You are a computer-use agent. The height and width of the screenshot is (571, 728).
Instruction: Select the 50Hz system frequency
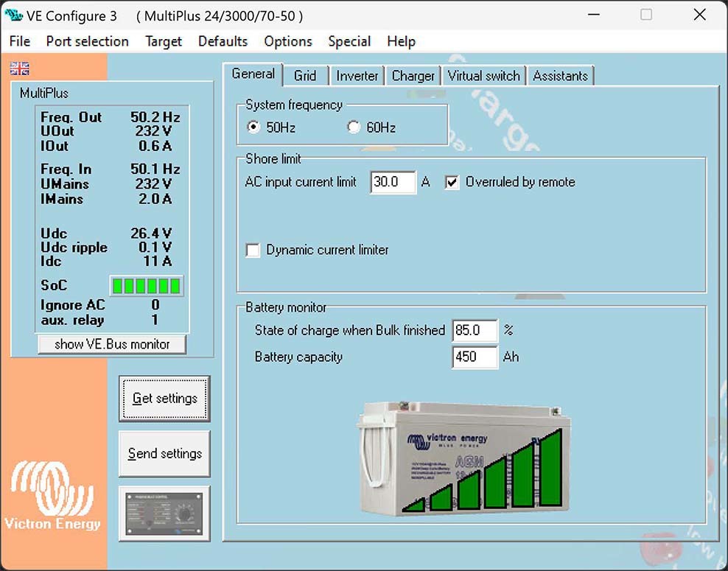coord(254,127)
